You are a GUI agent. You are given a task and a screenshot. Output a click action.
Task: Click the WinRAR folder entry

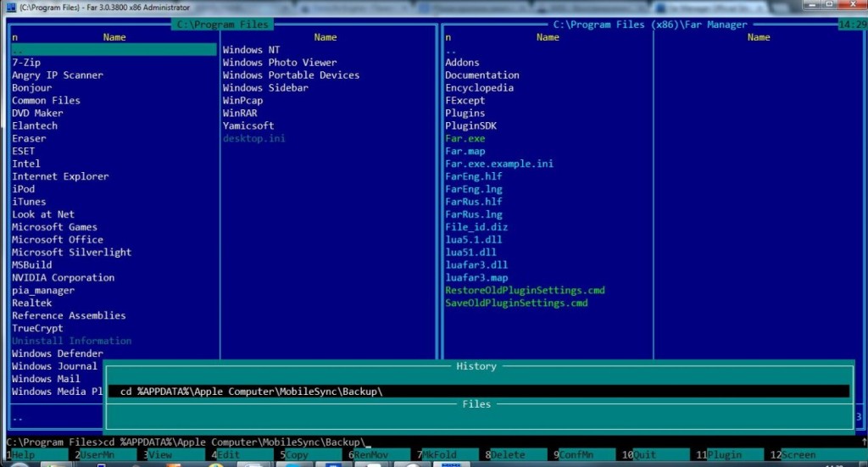[x=240, y=114]
